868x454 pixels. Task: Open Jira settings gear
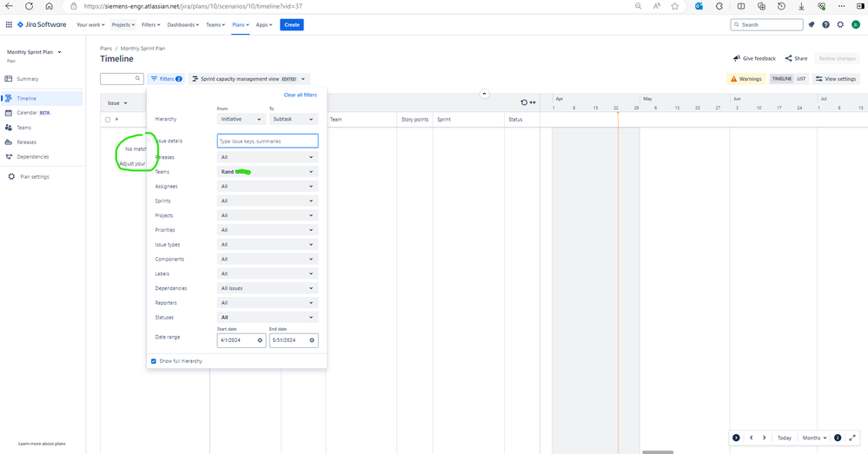[840, 24]
